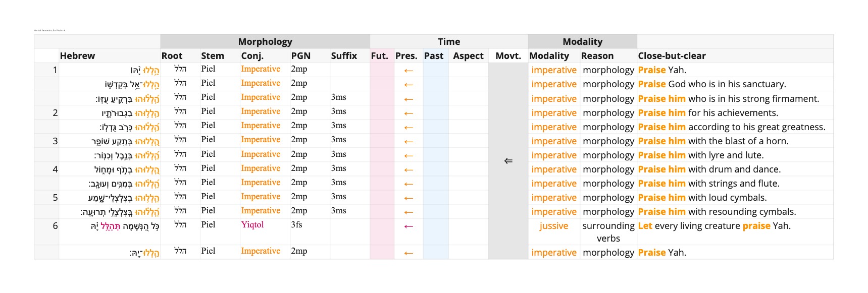The width and height of the screenshot is (868, 293).
Task: Click the orange Pres. arrow in verse 5 row
Action: click(409, 198)
